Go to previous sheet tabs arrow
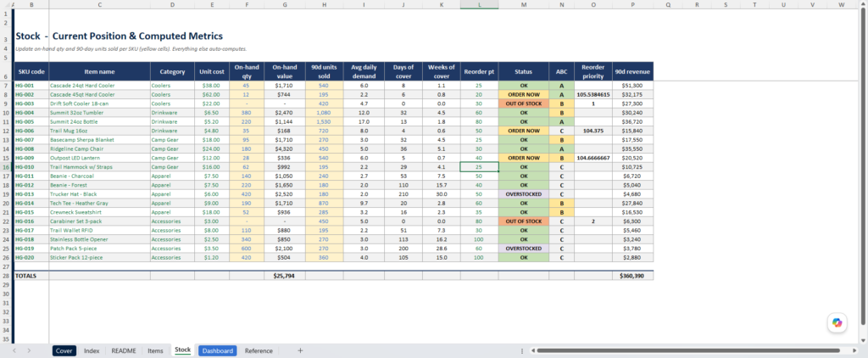This screenshot has height=358, width=868. pyautogui.click(x=14, y=351)
